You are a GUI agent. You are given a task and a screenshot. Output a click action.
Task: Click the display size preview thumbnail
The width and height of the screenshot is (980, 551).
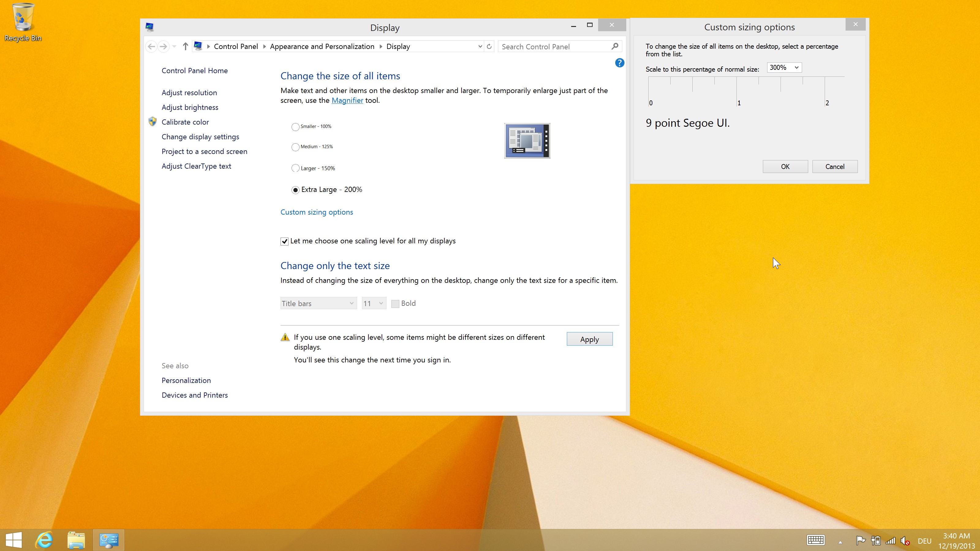pos(527,141)
